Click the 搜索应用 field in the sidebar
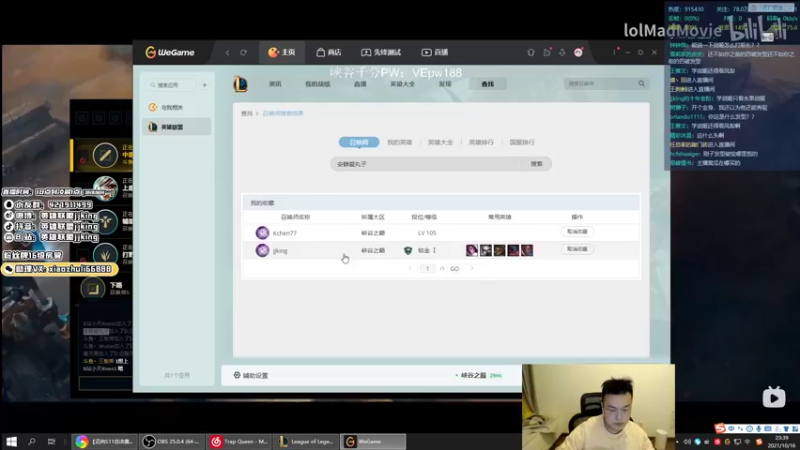This screenshot has width=800, height=450. click(171, 85)
